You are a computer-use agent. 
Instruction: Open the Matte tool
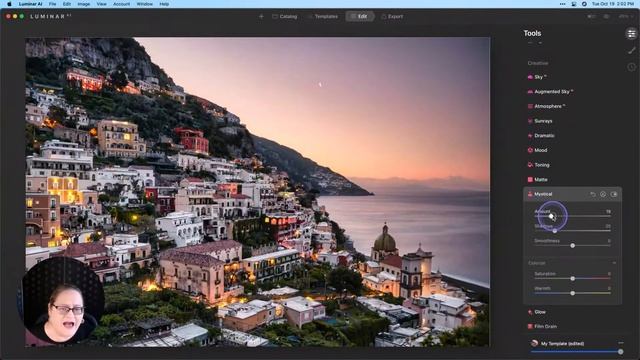tap(537, 180)
